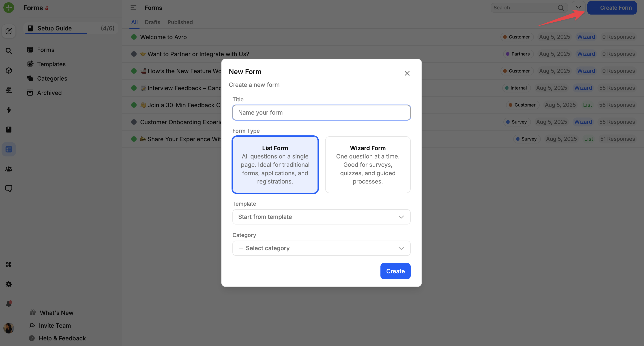This screenshot has height=346, width=644.
Task: Open the bookmark guide icon in left rail
Action: [x=9, y=130]
